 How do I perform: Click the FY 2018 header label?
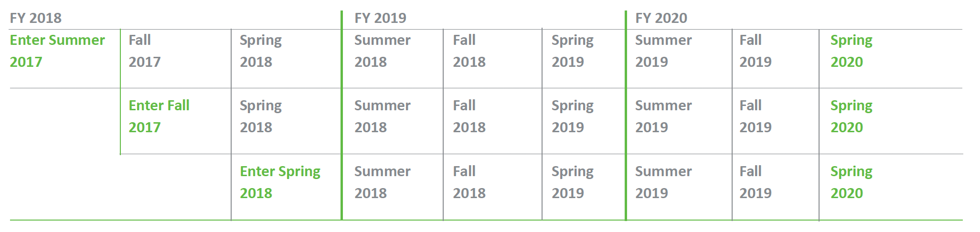pos(36,18)
